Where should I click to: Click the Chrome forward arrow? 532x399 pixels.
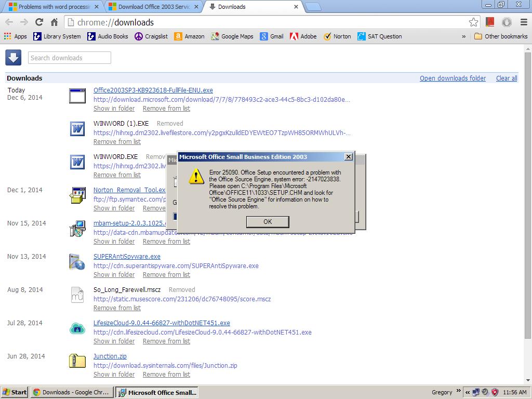point(24,22)
